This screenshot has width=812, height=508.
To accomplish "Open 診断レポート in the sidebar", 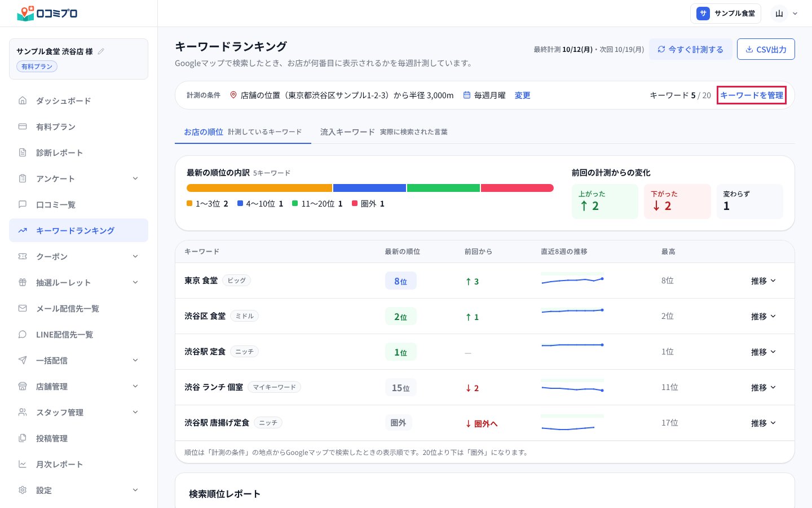I will (78, 152).
